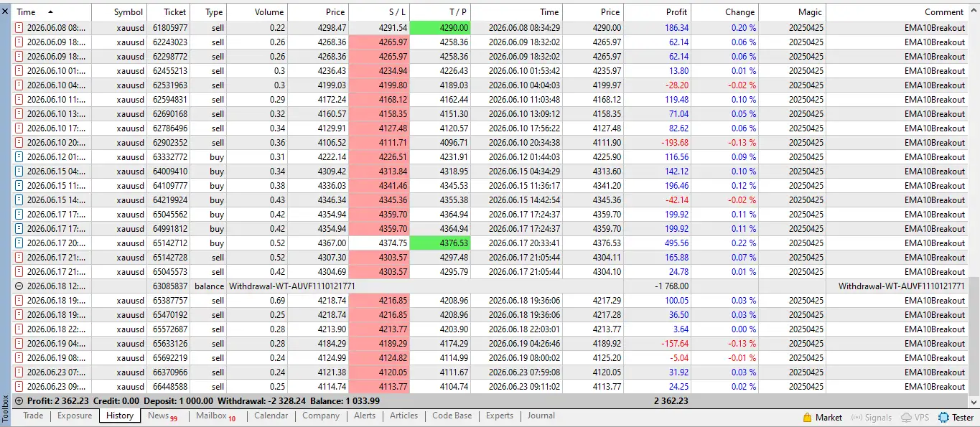Expand the Profit summary row plus icon
This screenshot has height=427, width=980.
click(x=19, y=401)
